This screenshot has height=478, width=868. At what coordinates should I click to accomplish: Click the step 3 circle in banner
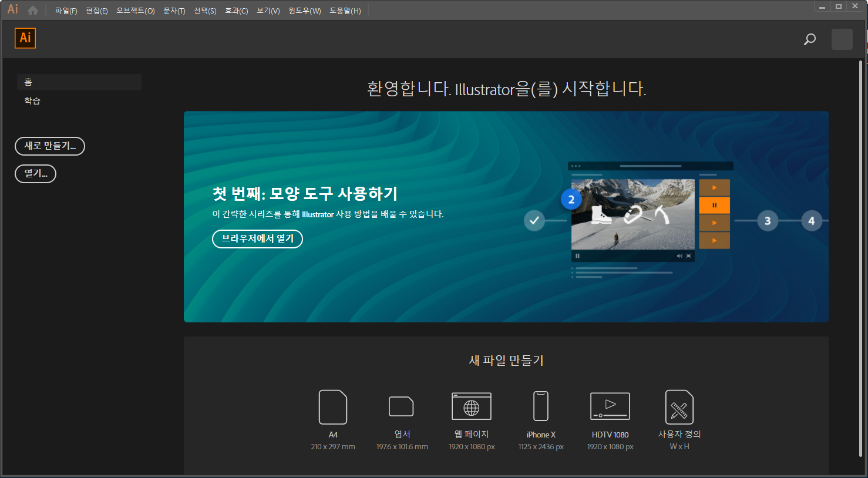pyautogui.click(x=768, y=221)
